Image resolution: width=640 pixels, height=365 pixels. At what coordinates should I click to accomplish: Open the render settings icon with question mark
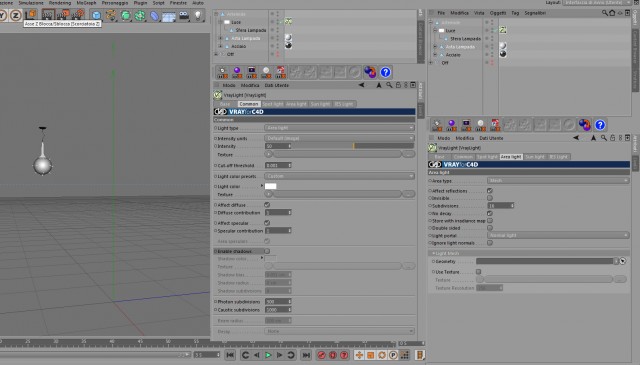78,16
